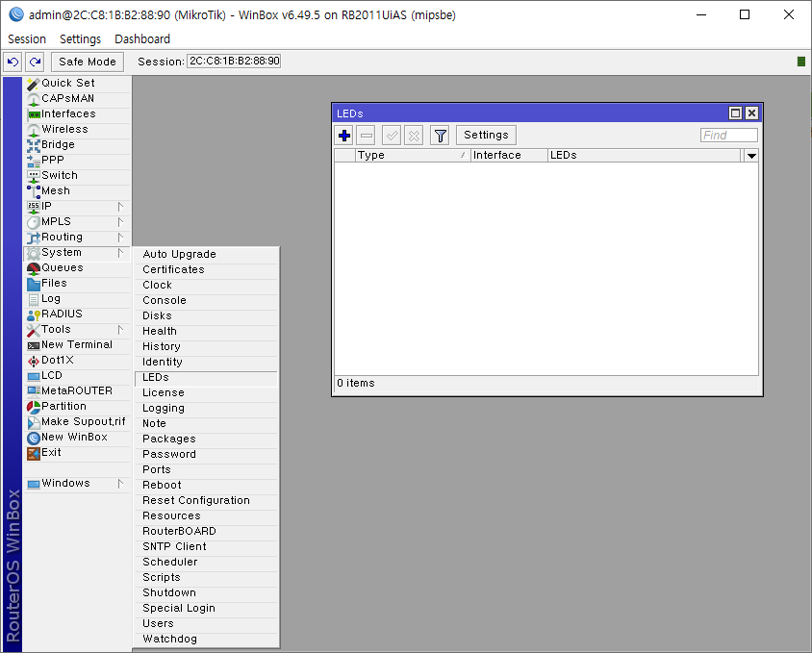Click the enable checkmark icon in LEDs window
The image size is (812, 653).
[392, 136]
